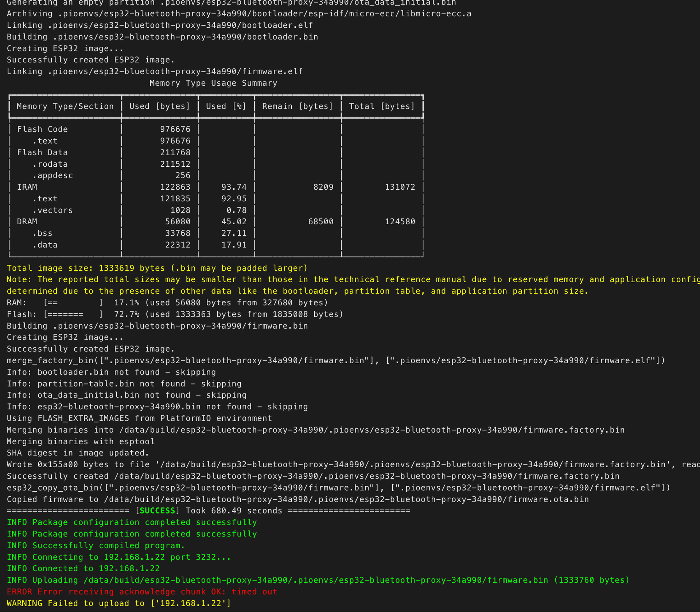The width and height of the screenshot is (700, 612).
Task: Click the .appdesc row in table
Action: point(52,175)
